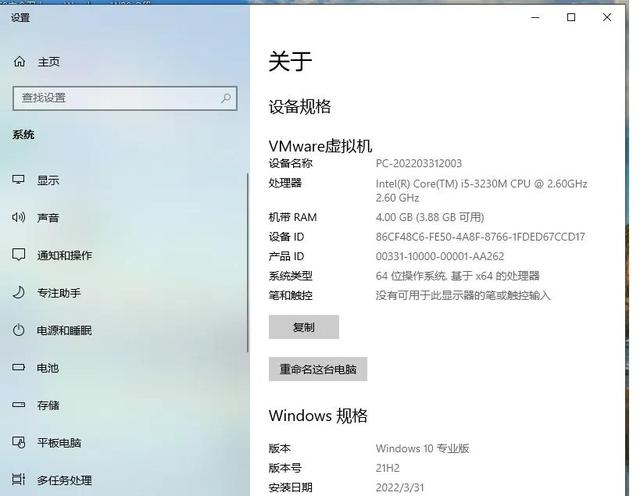Minimize the Settings window
640x496 pixels.
click(536, 18)
